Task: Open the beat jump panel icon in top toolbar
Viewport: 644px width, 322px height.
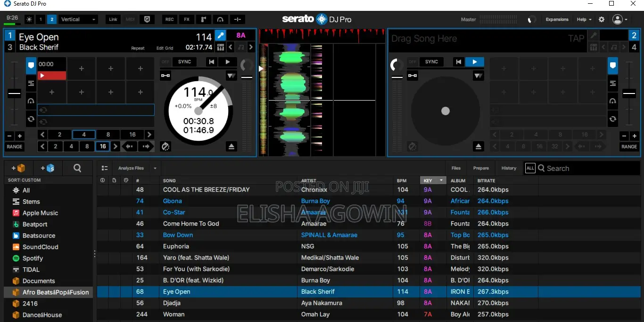Action: click(237, 19)
